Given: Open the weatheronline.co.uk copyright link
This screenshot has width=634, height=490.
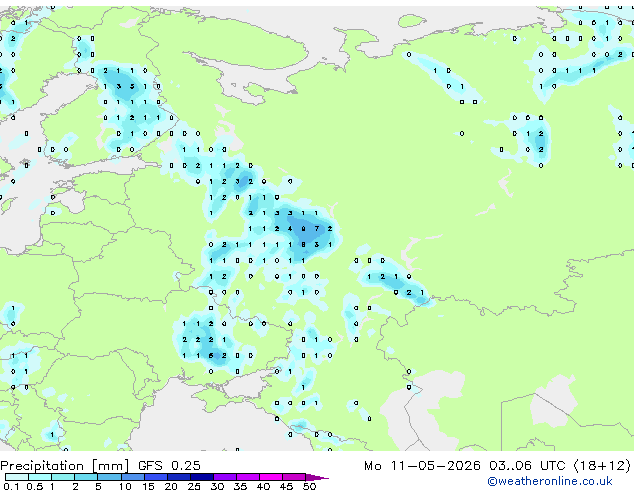Looking at the screenshot, I should [x=550, y=481].
